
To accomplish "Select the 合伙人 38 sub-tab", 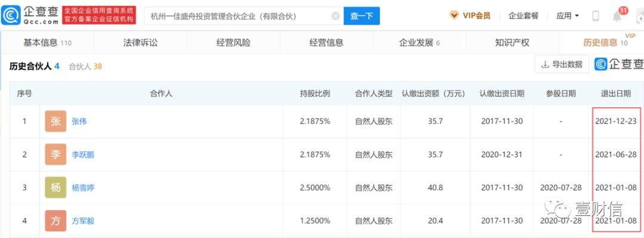I will (x=85, y=66).
